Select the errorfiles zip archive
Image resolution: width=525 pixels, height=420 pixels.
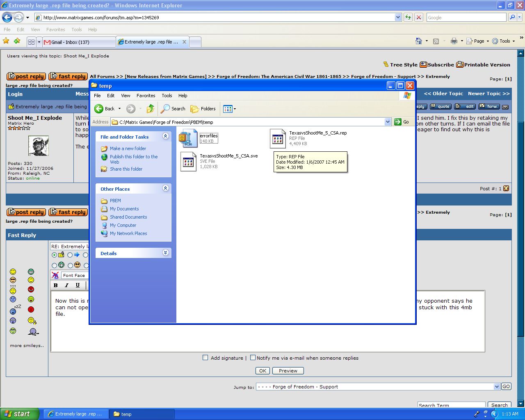(188, 139)
